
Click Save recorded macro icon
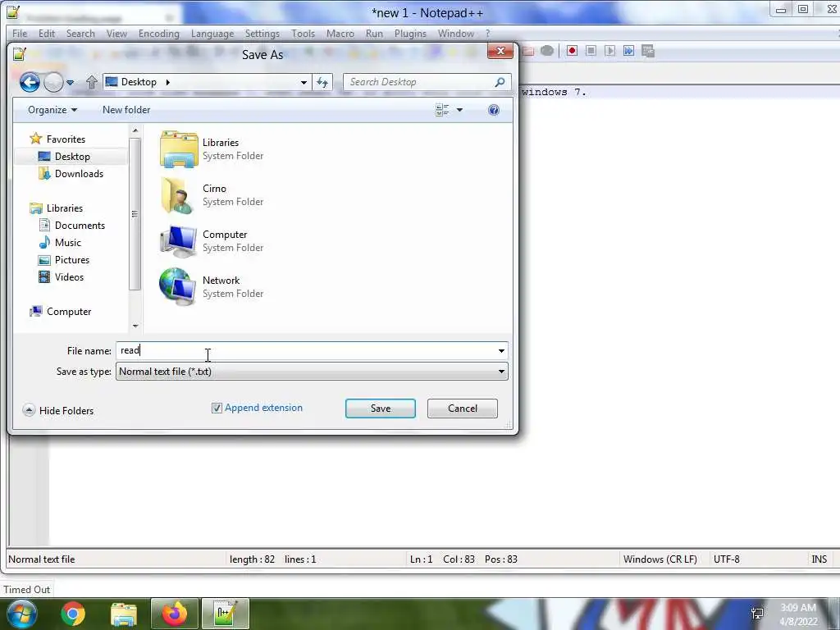click(x=648, y=51)
